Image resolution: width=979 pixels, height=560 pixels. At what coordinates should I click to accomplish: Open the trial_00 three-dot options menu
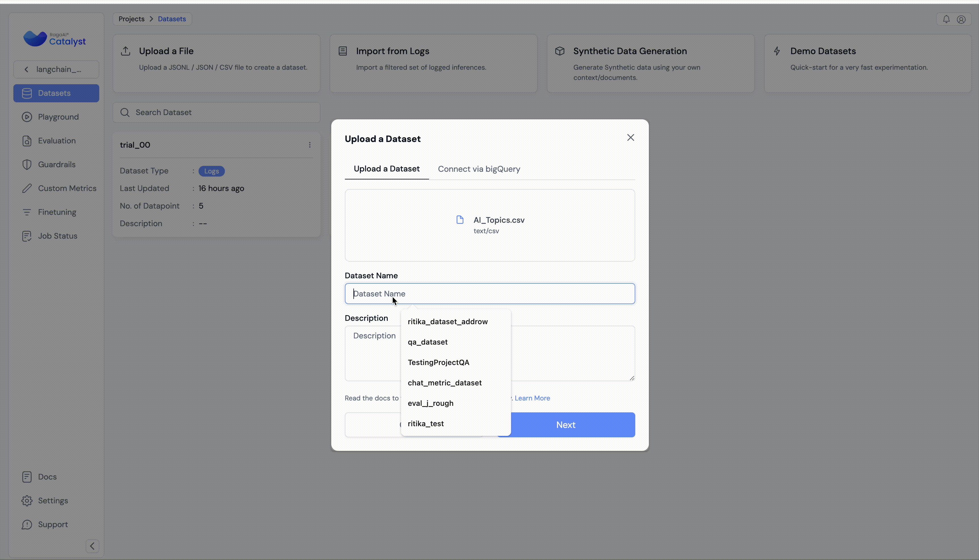(309, 145)
